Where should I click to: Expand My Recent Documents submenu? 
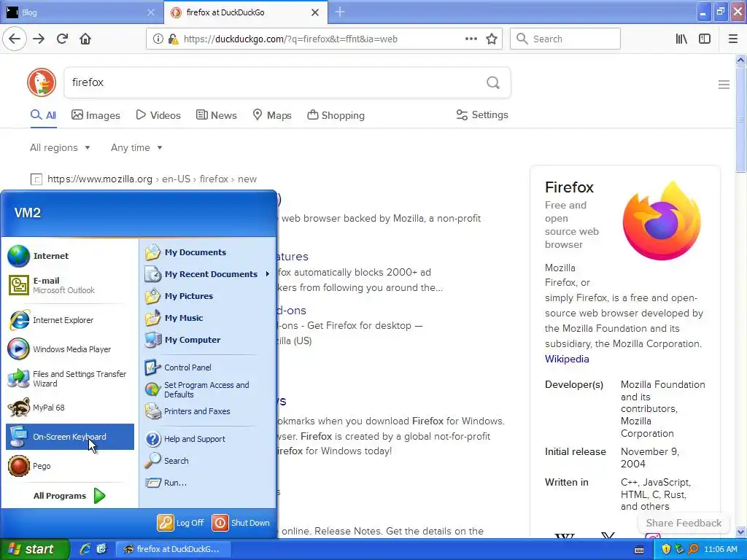(208, 274)
